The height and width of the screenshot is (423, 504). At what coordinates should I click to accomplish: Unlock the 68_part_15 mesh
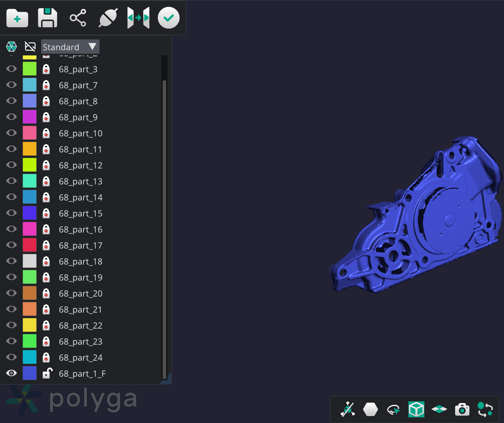click(46, 213)
